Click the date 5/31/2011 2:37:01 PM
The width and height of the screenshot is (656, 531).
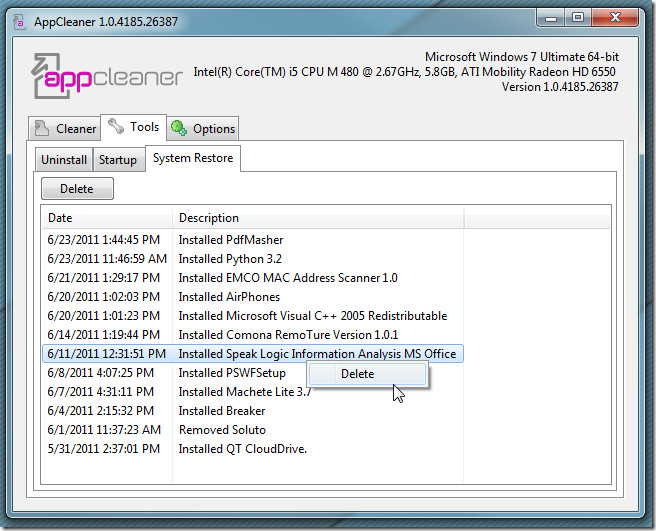click(x=104, y=449)
